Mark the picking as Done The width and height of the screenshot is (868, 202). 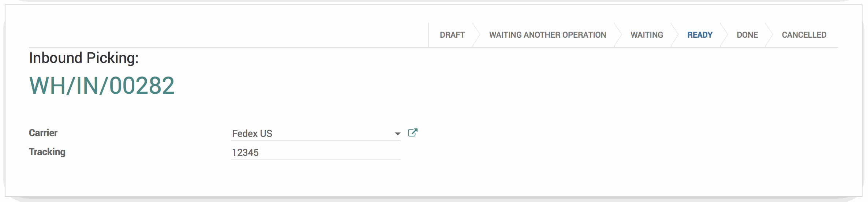747,35
